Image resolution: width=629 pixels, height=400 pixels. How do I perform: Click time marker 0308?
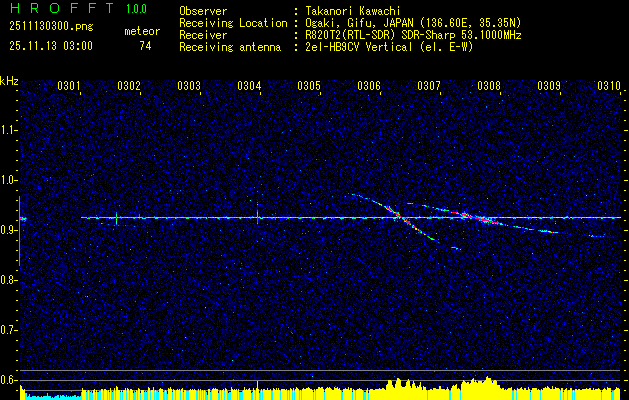489,85
